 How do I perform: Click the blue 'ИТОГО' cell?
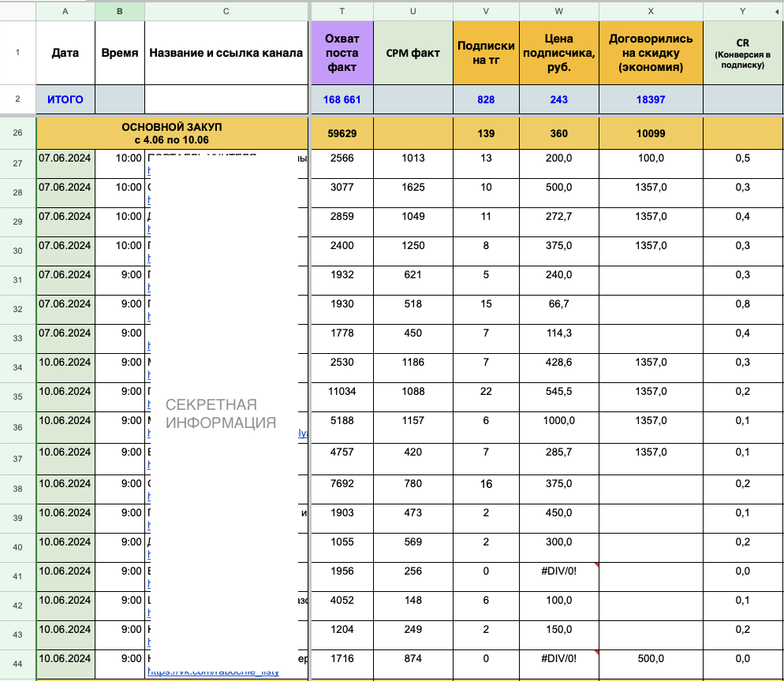click(65, 99)
